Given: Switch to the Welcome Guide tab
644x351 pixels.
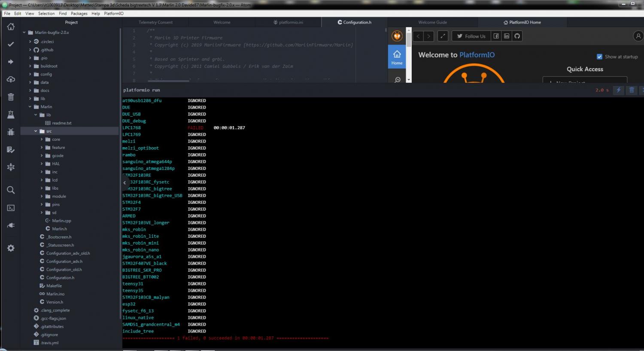Looking at the screenshot, I should 433,22.
